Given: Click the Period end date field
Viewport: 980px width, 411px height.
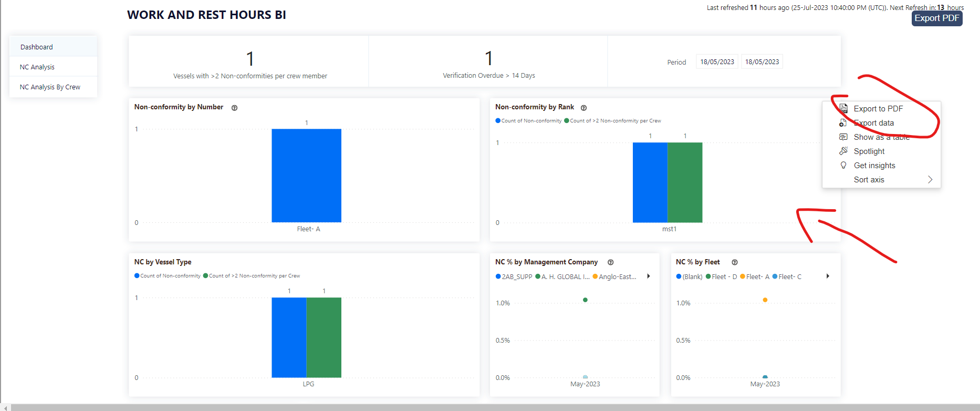Looking at the screenshot, I should coord(762,61).
